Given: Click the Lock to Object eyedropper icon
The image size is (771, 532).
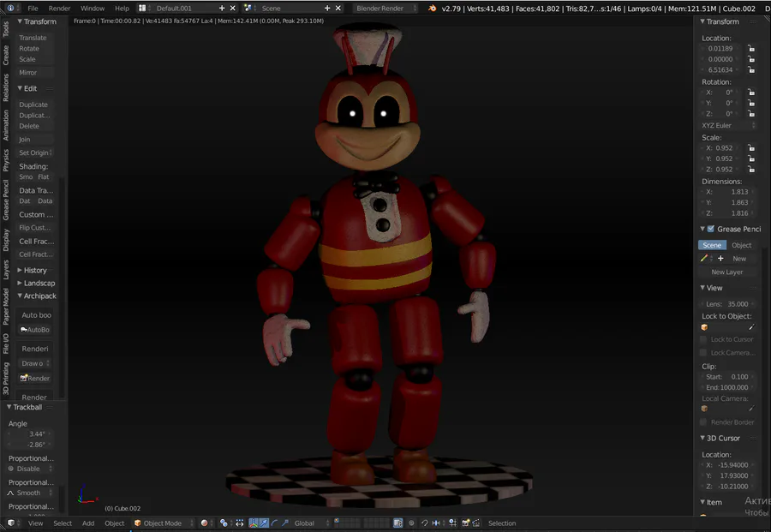Looking at the screenshot, I should pyautogui.click(x=750, y=327).
